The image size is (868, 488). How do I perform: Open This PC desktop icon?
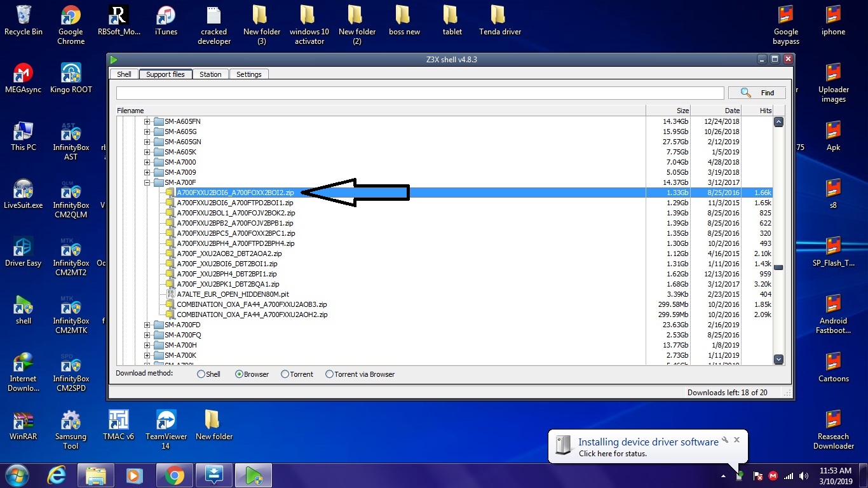coord(24,136)
